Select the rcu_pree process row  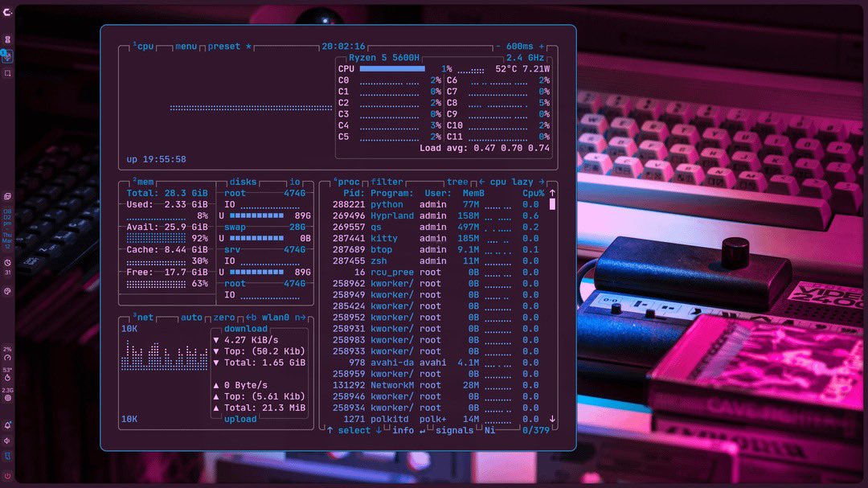436,272
